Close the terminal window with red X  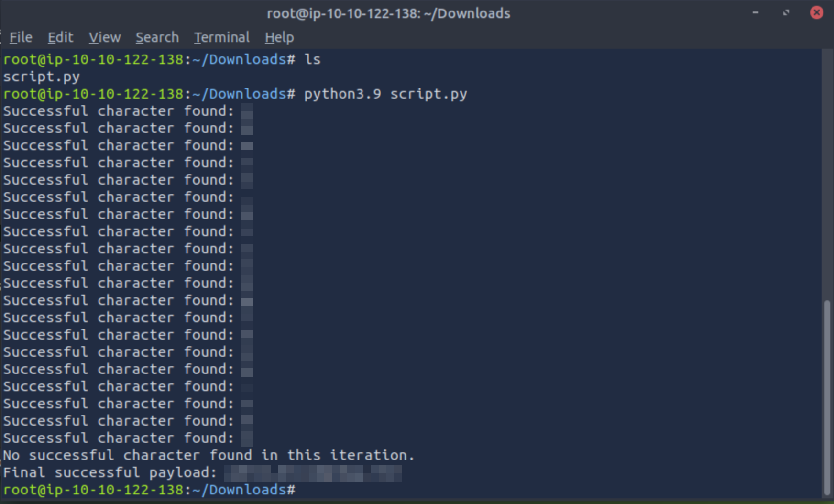coord(816,13)
